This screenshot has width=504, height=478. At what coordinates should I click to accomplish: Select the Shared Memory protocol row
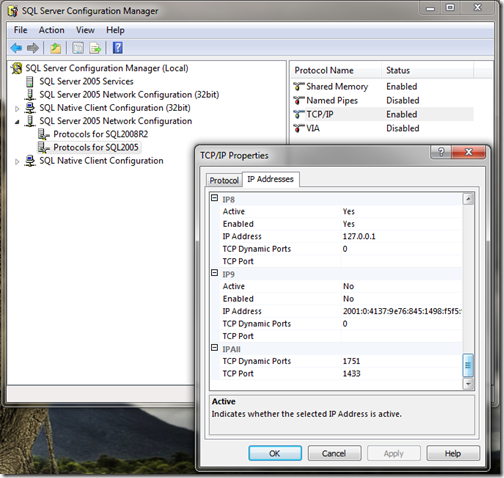(x=383, y=87)
